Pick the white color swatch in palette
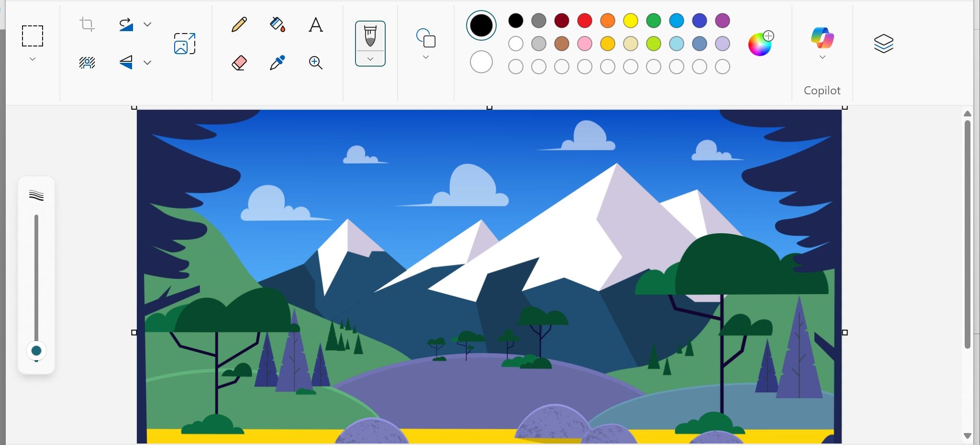 coord(516,44)
